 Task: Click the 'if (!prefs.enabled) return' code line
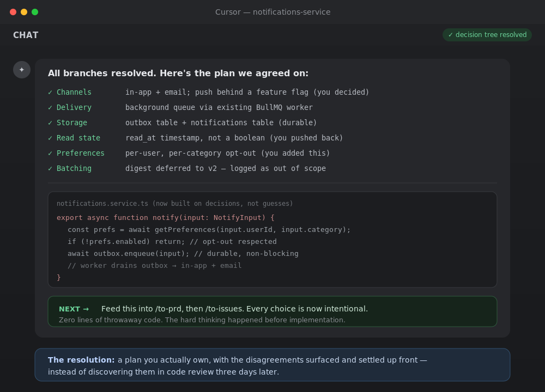[172, 242]
